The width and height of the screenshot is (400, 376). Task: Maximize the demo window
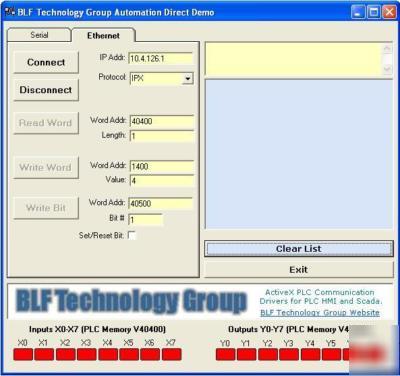[x=374, y=12]
